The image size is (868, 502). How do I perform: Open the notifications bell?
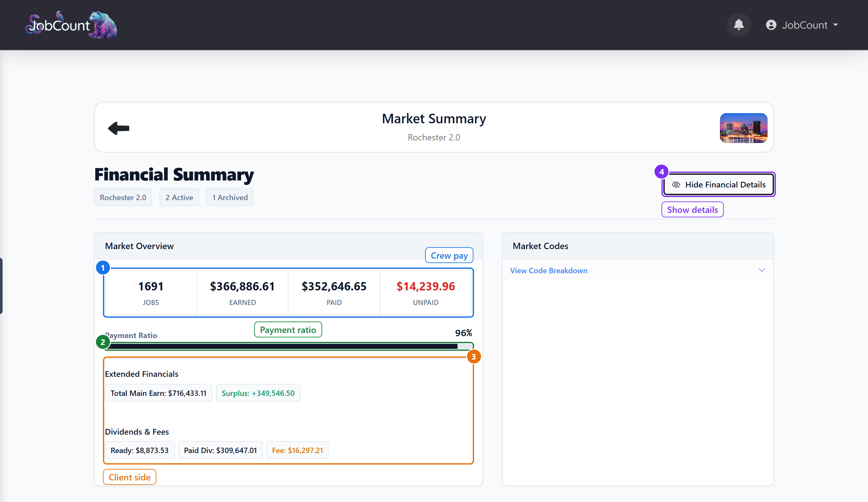pos(738,25)
